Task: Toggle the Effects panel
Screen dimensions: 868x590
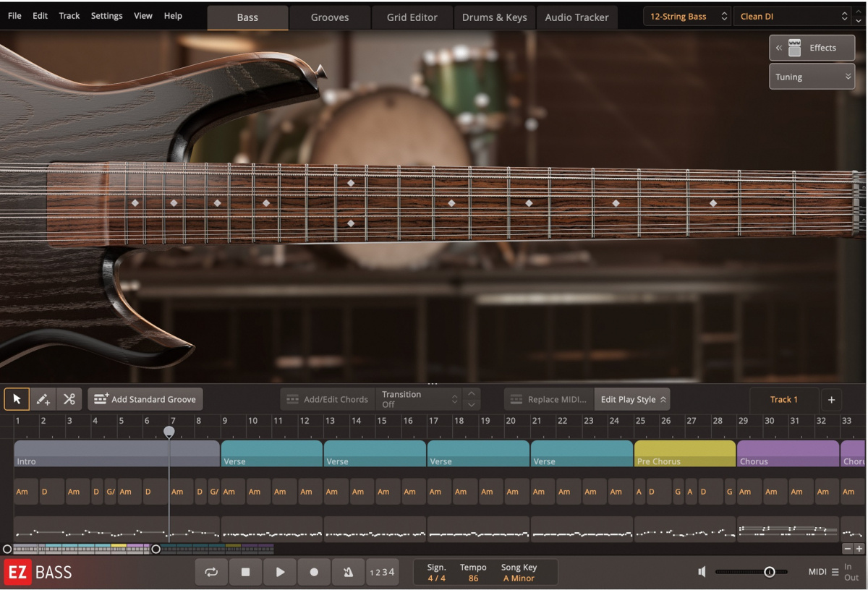Action: coord(812,48)
